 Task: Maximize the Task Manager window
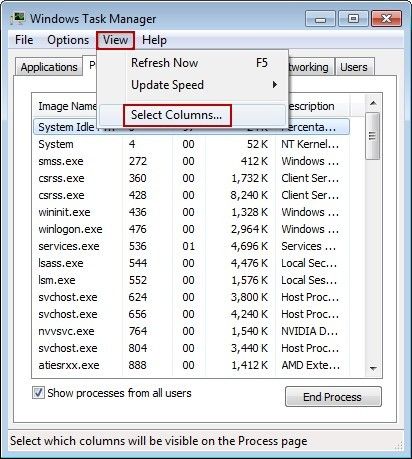(x=353, y=19)
